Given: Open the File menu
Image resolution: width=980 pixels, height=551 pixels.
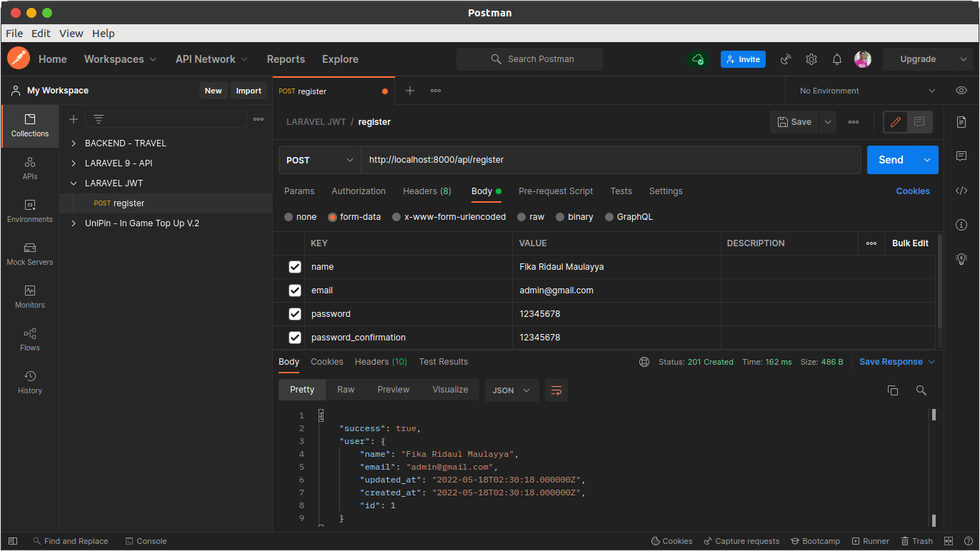Looking at the screenshot, I should (14, 34).
